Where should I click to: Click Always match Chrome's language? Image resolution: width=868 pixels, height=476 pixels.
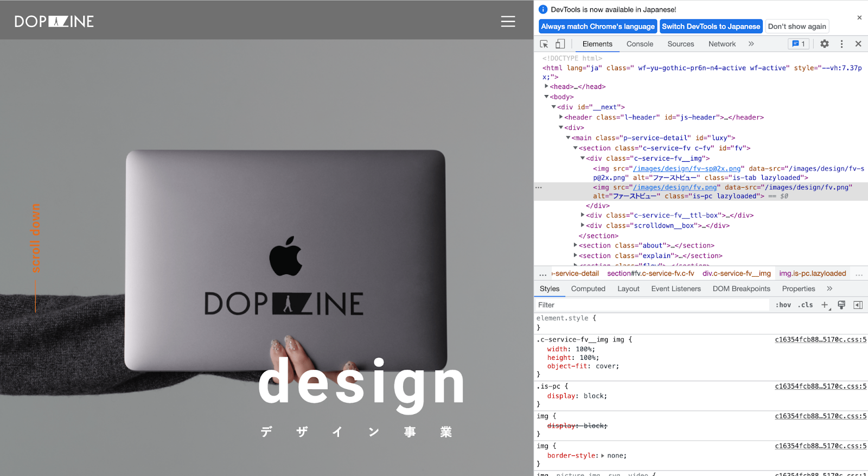pos(598,26)
